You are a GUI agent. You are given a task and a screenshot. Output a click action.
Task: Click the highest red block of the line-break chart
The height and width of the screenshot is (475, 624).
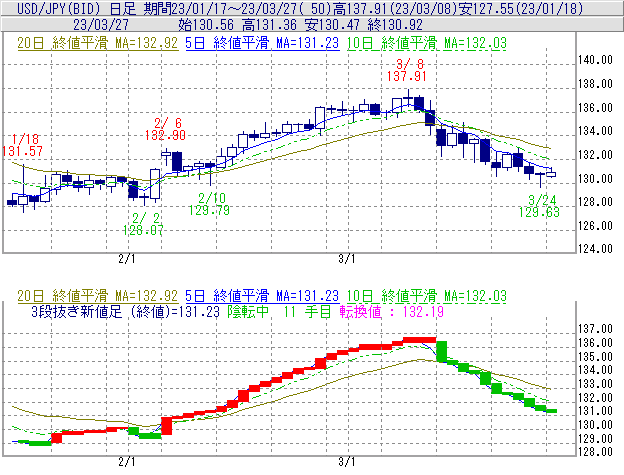point(419,340)
